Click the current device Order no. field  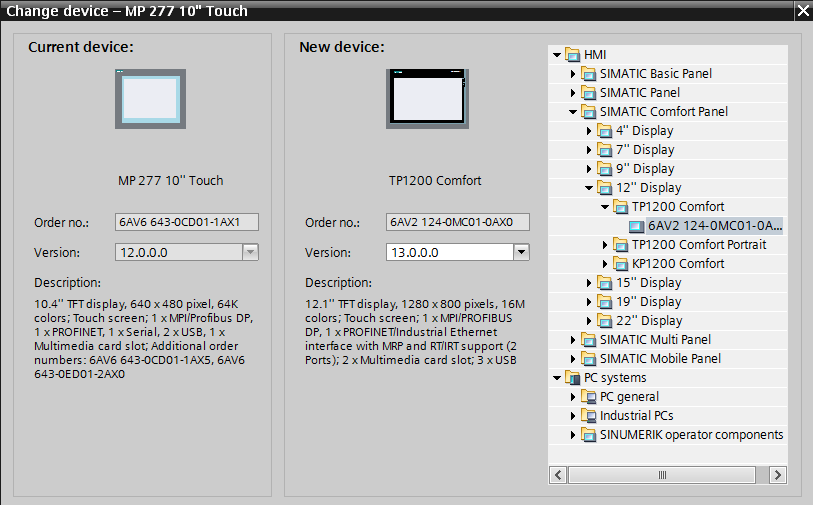click(187, 222)
